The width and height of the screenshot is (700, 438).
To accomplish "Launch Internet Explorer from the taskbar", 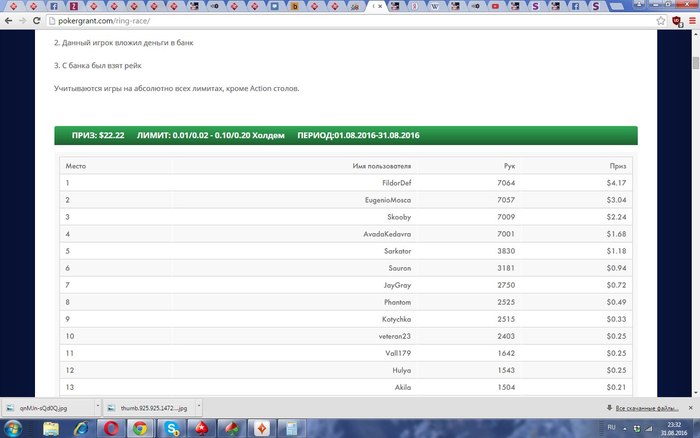I will point(81,429).
